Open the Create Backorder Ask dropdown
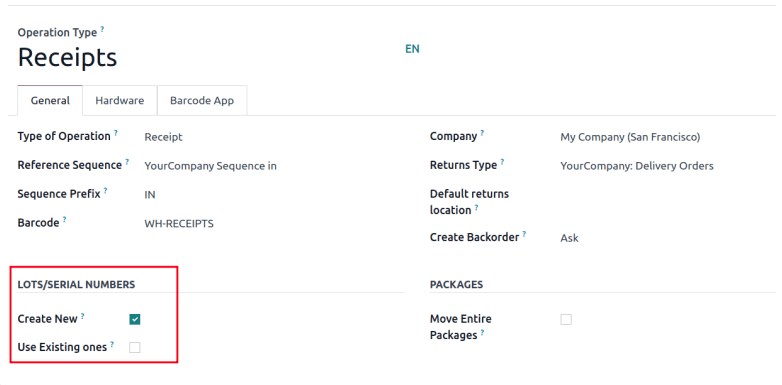This screenshot has width=782, height=385. click(667, 238)
